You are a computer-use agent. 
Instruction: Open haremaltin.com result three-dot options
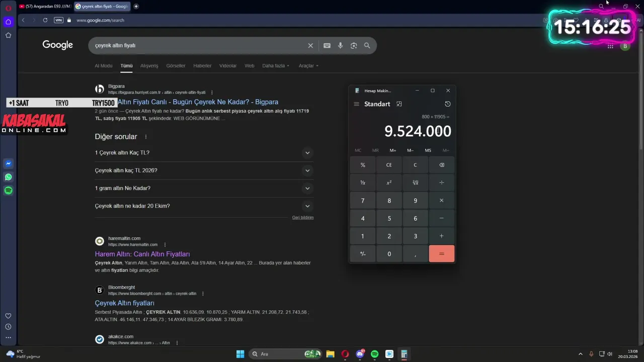click(165, 245)
